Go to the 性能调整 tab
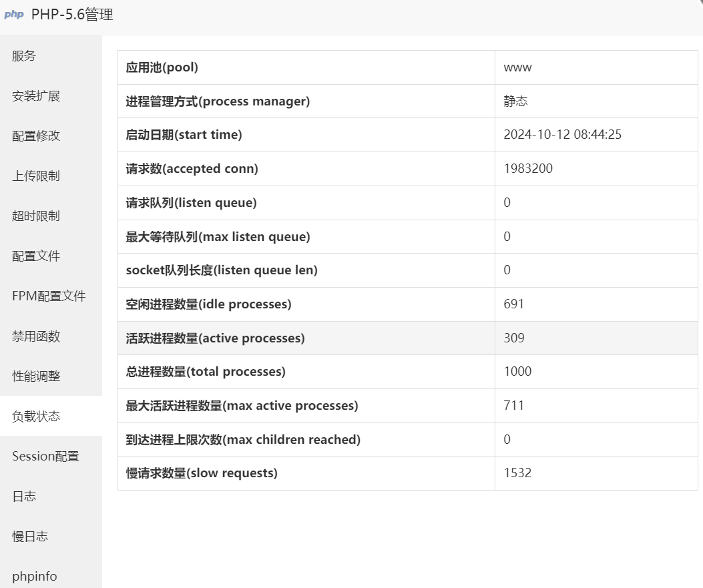The height and width of the screenshot is (588, 703). coord(51,376)
